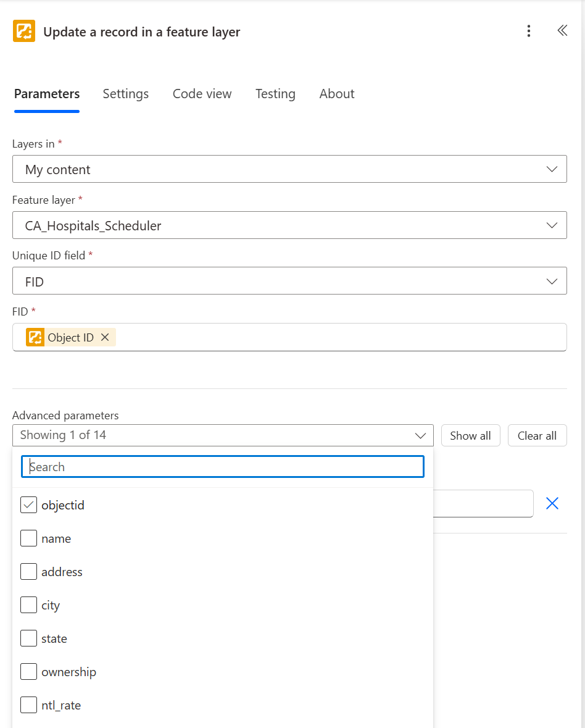Clear the objectid value using the blue X
The width and height of the screenshot is (585, 728).
point(552,503)
